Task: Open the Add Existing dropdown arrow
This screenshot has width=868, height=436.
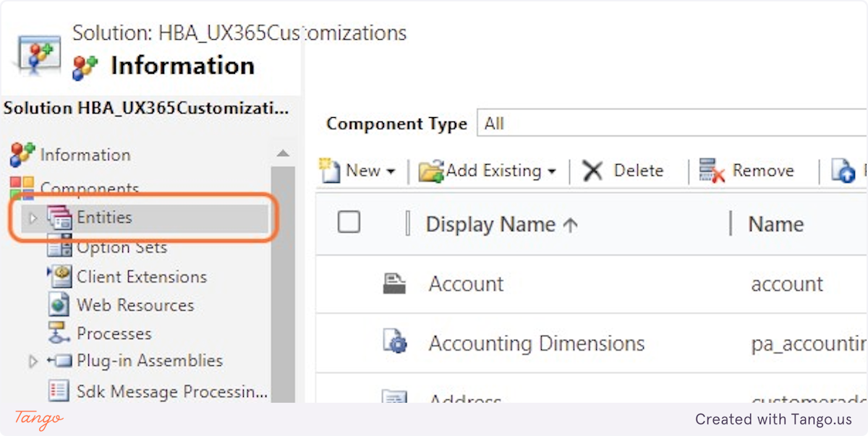Action: [x=552, y=172]
